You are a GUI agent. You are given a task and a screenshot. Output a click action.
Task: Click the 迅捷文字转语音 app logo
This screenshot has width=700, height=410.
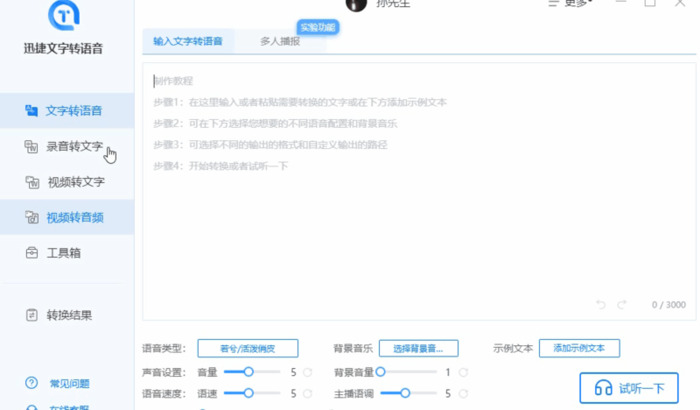click(64, 15)
